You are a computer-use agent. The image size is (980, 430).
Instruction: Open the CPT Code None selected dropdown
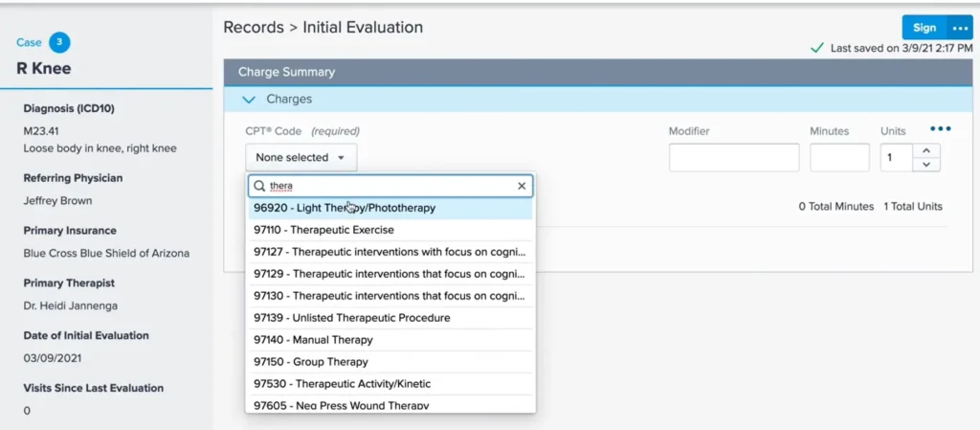[x=301, y=157]
